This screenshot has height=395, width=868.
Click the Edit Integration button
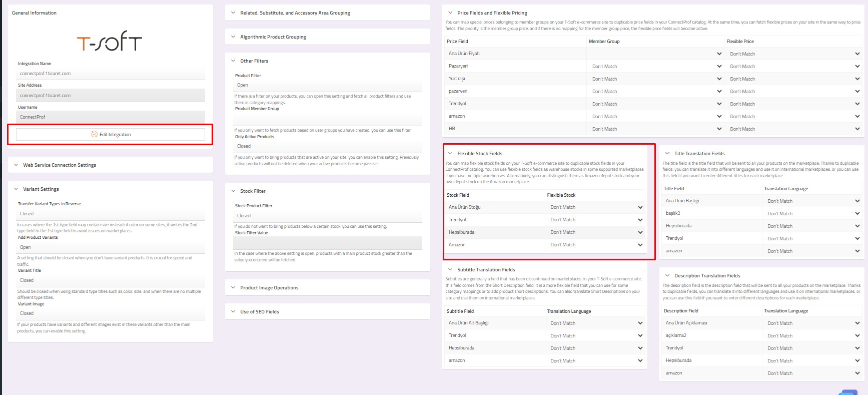(x=111, y=134)
